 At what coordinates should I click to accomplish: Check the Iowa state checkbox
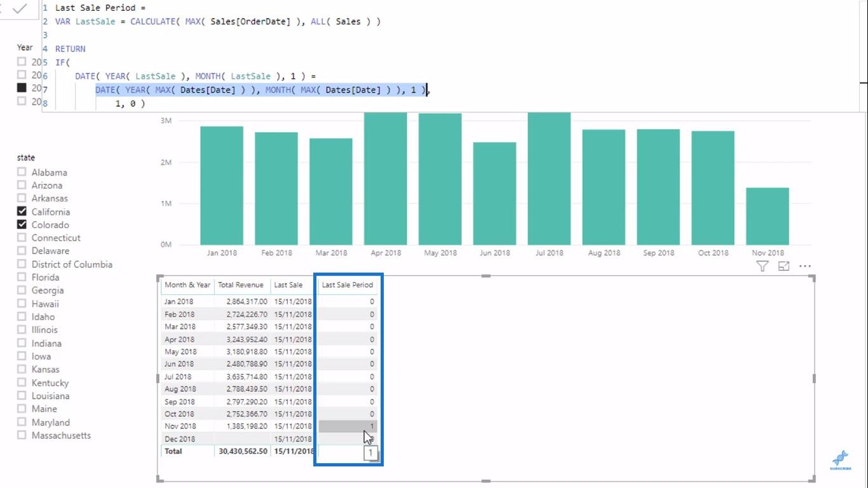22,356
